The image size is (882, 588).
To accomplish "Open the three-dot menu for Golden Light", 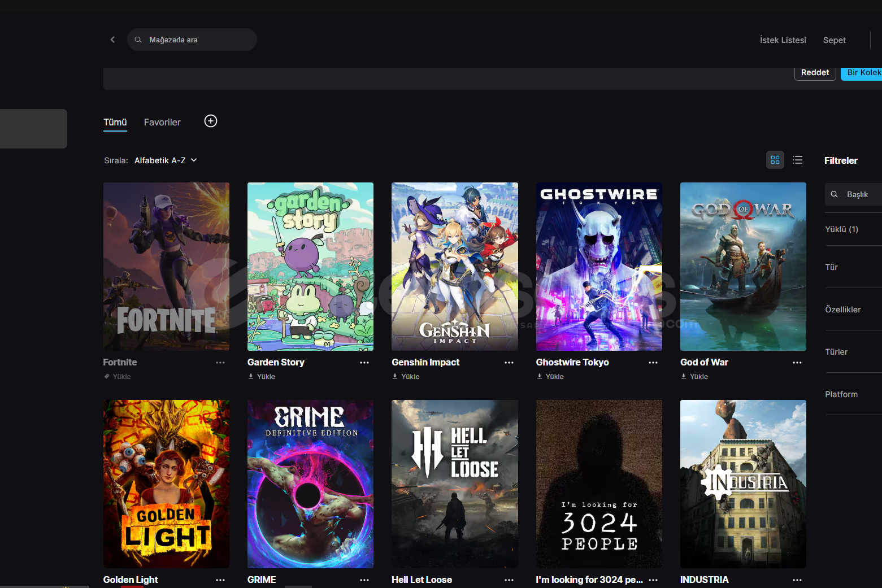I will (x=220, y=580).
